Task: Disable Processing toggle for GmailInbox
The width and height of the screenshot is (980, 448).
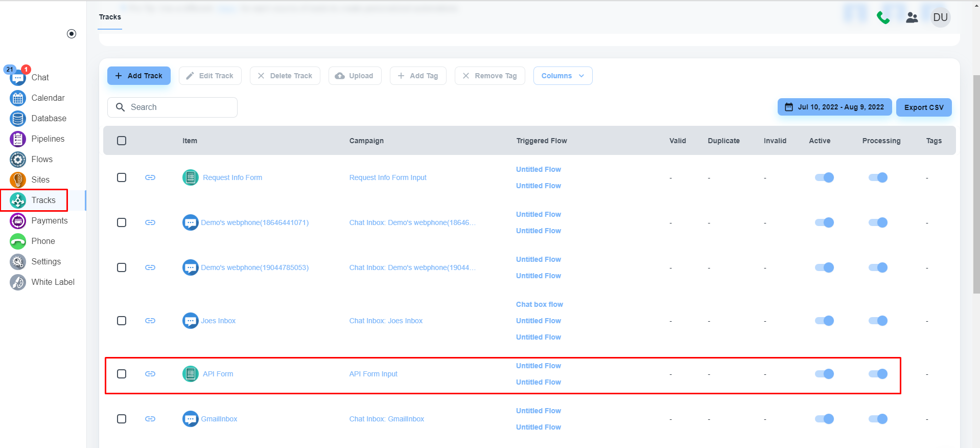Action: tap(878, 419)
